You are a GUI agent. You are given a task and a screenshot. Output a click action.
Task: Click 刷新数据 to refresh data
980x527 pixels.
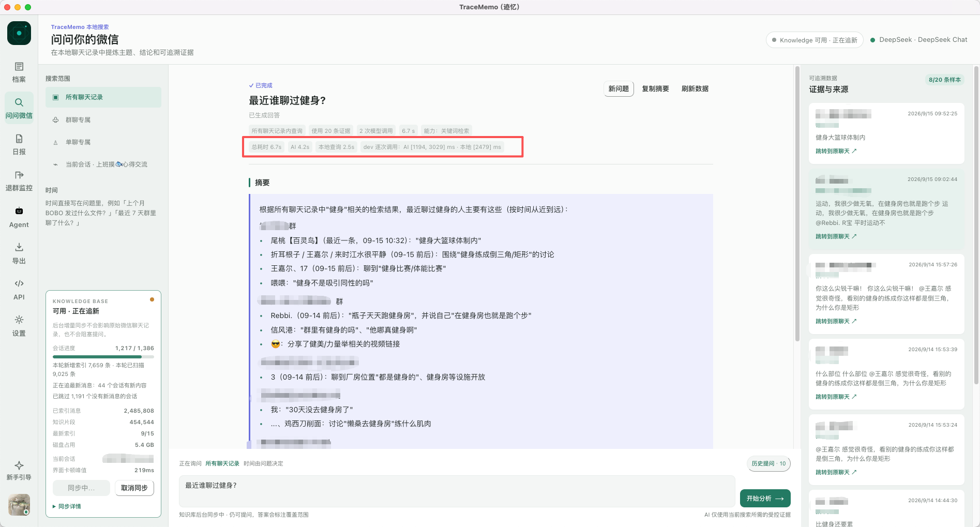(695, 89)
